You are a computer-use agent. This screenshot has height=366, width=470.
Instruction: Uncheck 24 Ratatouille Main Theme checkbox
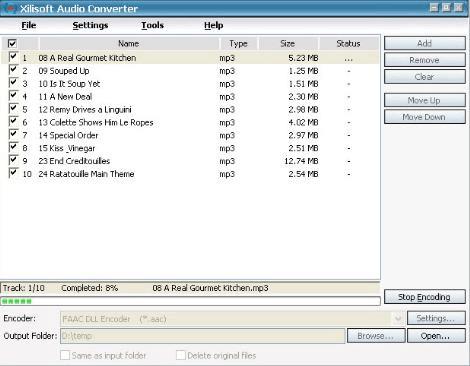coord(13,173)
